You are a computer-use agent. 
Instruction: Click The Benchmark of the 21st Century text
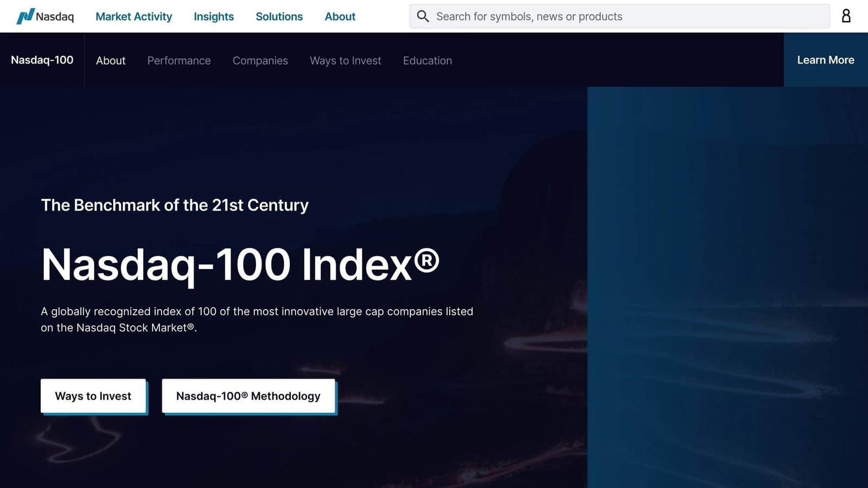[175, 205]
